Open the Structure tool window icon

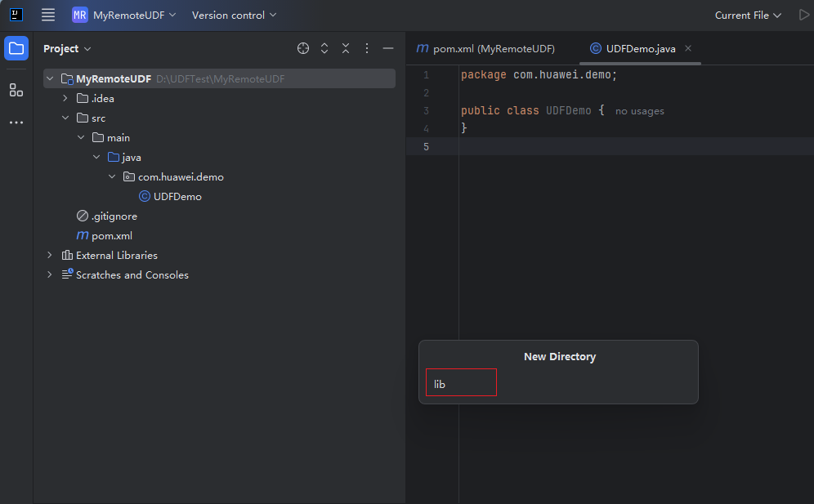click(16, 91)
